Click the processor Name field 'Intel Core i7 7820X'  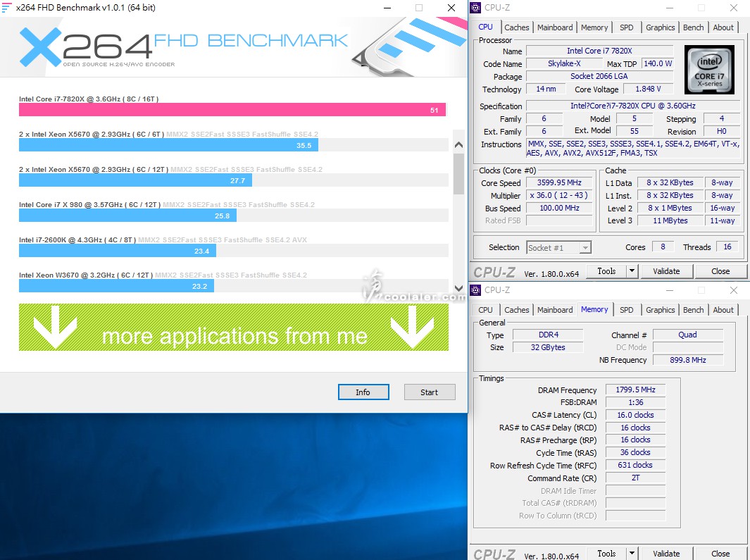(599, 51)
